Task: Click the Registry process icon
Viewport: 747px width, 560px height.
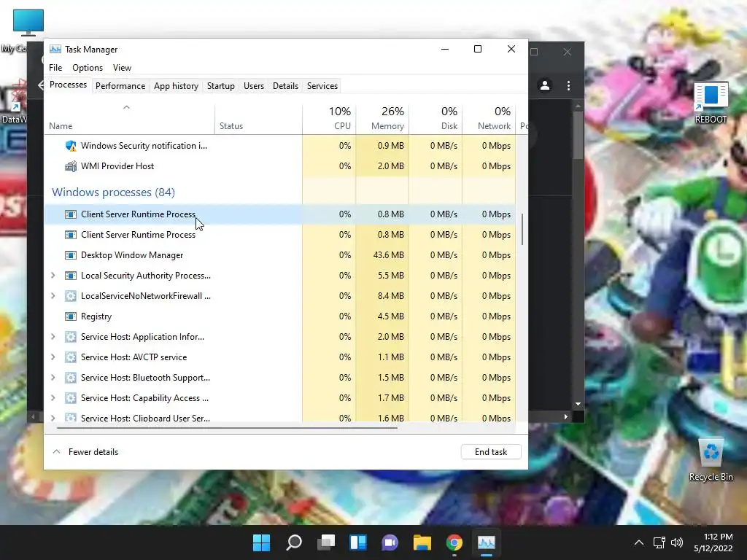Action: pos(71,316)
